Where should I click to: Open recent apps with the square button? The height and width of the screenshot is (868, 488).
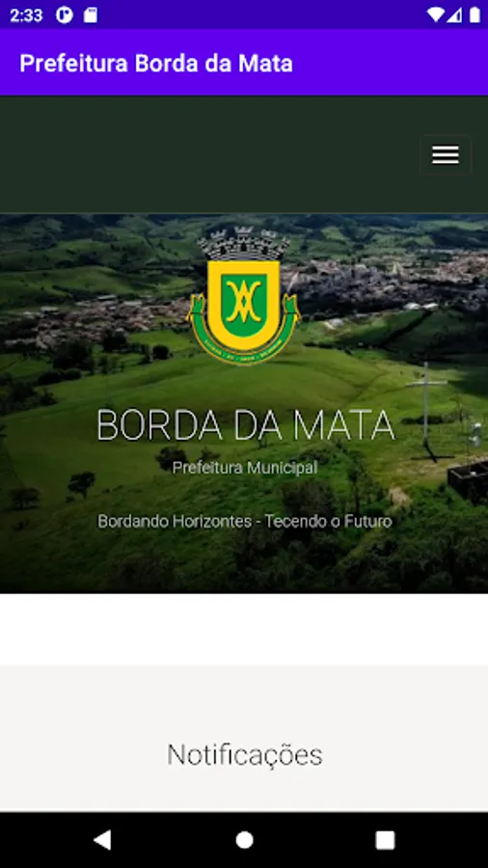point(385,840)
